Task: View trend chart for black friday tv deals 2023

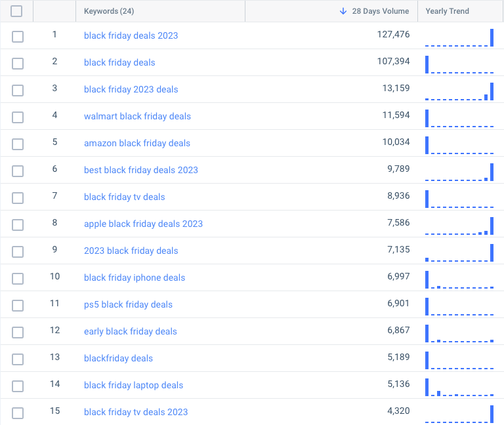Action: pos(459,414)
